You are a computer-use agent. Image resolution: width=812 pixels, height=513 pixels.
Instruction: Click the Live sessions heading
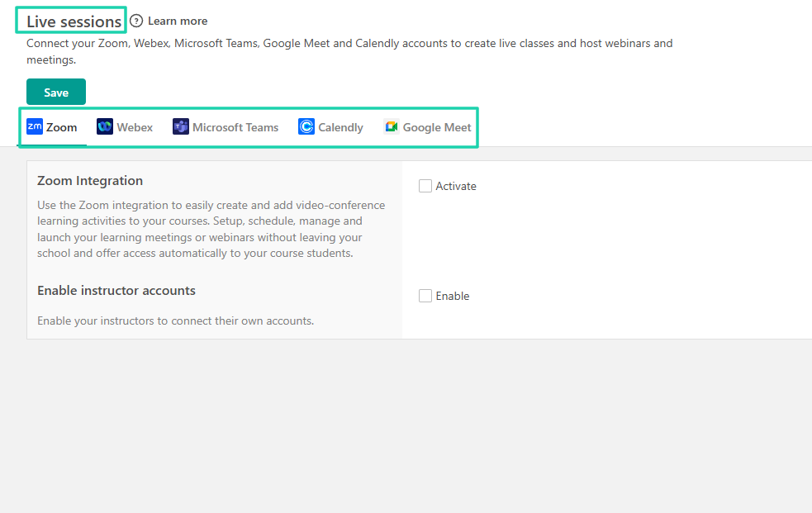(x=74, y=21)
